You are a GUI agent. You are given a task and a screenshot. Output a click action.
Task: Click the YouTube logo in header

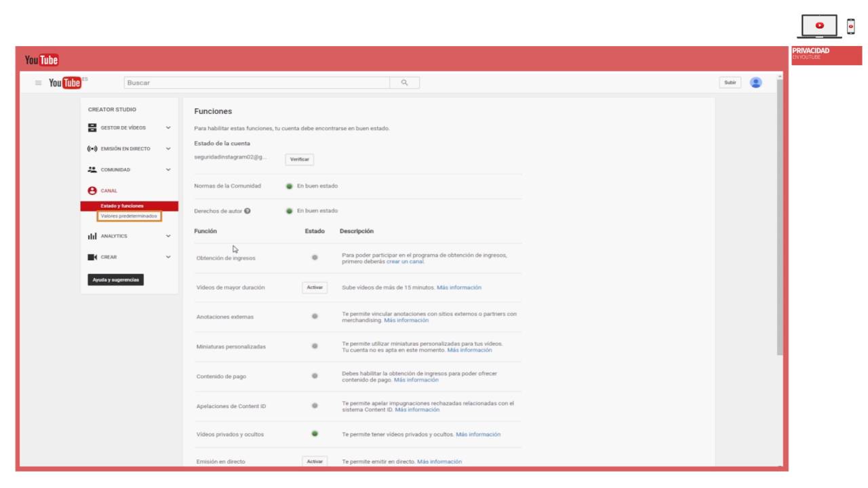(64, 83)
